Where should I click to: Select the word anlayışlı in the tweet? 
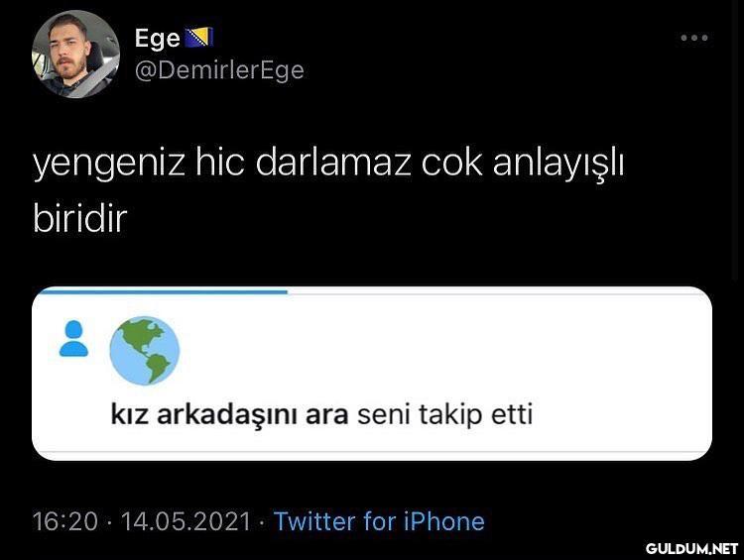click(558, 165)
